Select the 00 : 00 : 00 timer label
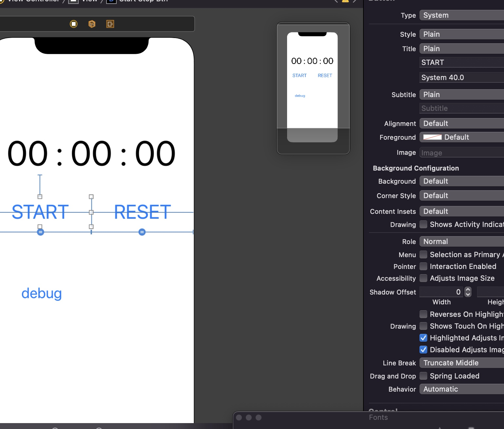 (91, 153)
